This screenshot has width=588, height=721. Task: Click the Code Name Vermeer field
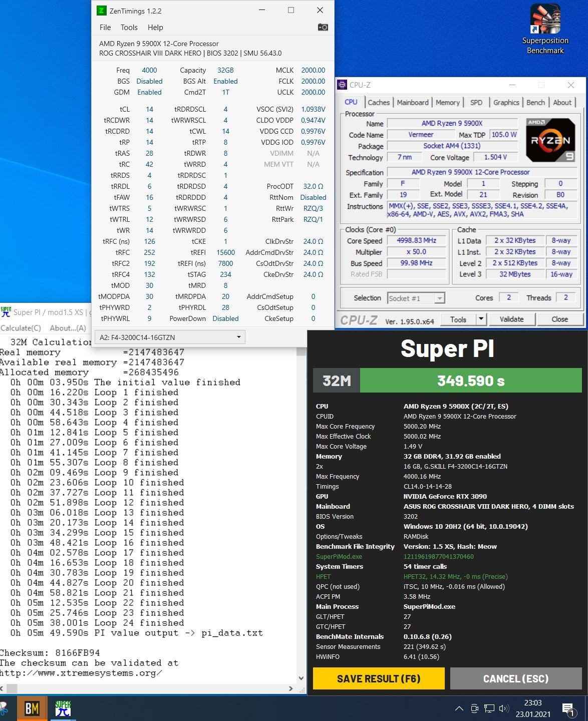(x=421, y=135)
